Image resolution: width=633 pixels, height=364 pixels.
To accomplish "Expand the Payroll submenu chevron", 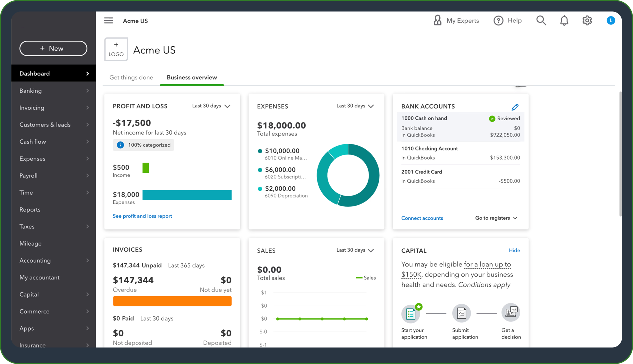I will point(87,176).
